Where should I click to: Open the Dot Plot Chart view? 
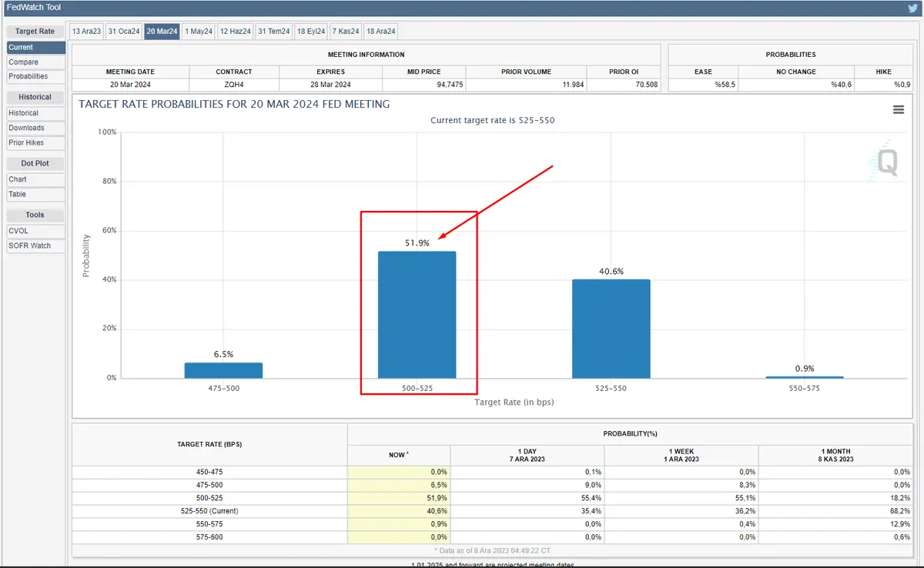point(18,179)
